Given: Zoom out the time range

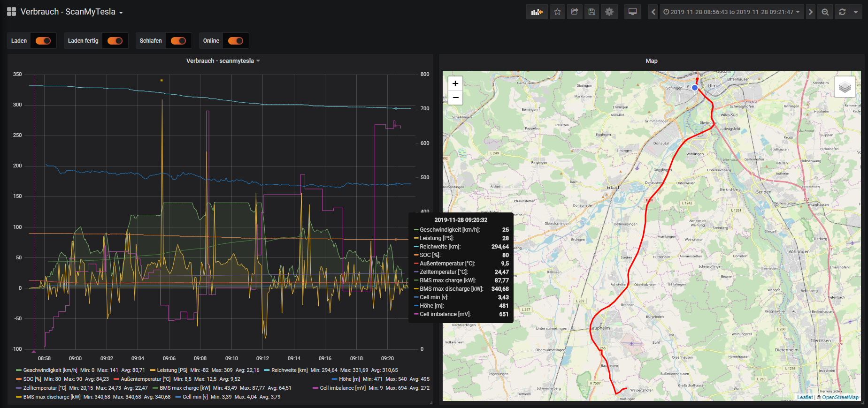Looking at the screenshot, I should (x=825, y=12).
